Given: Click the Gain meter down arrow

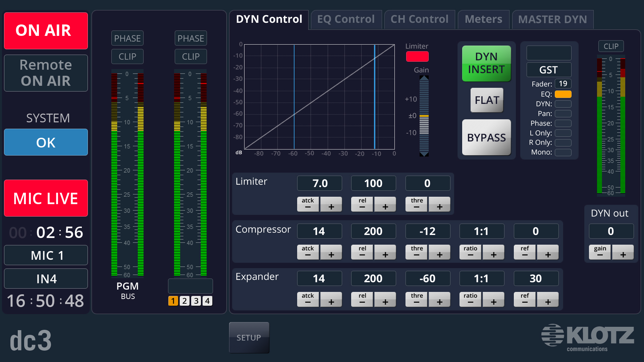Looking at the screenshot, I should 424,154.
